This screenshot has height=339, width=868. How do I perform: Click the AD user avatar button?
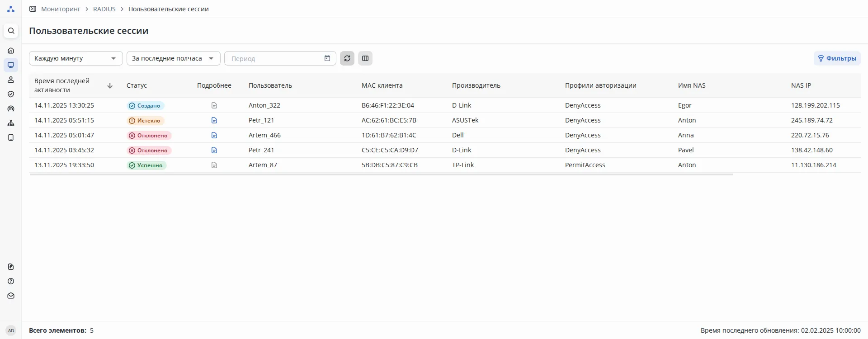(11, 330)
